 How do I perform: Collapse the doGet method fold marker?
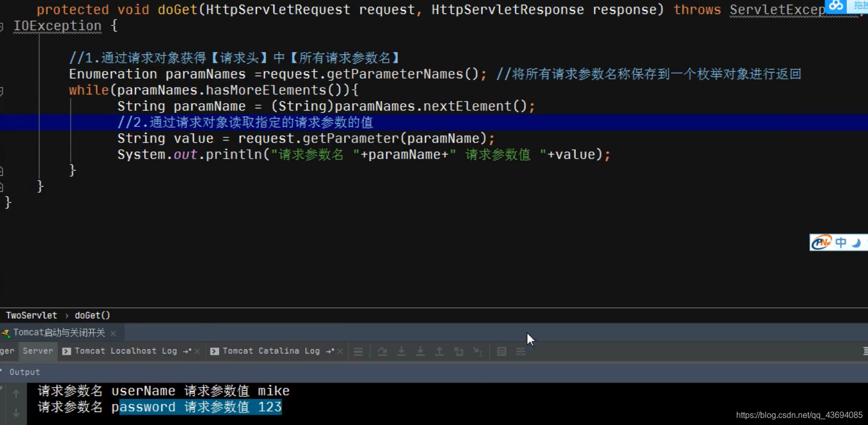click(2, 26)
